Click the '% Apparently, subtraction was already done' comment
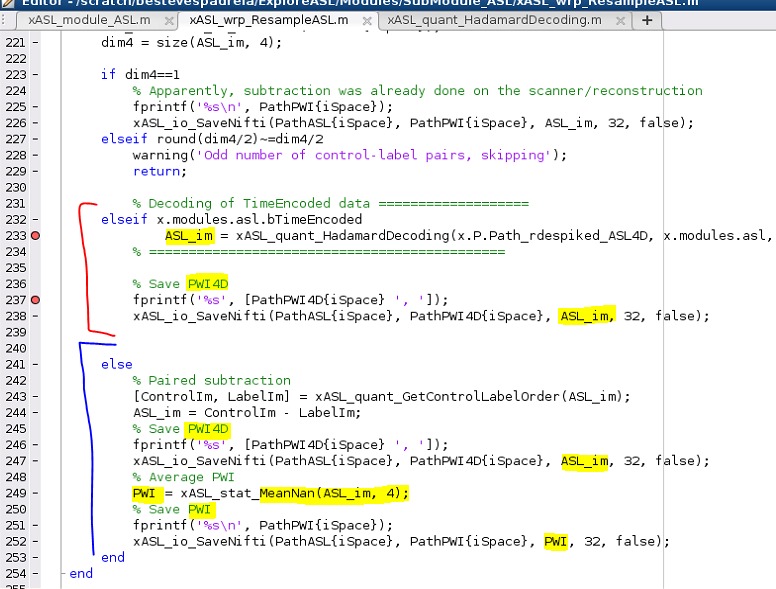776x589 pixels. click(x=418, y=91)
